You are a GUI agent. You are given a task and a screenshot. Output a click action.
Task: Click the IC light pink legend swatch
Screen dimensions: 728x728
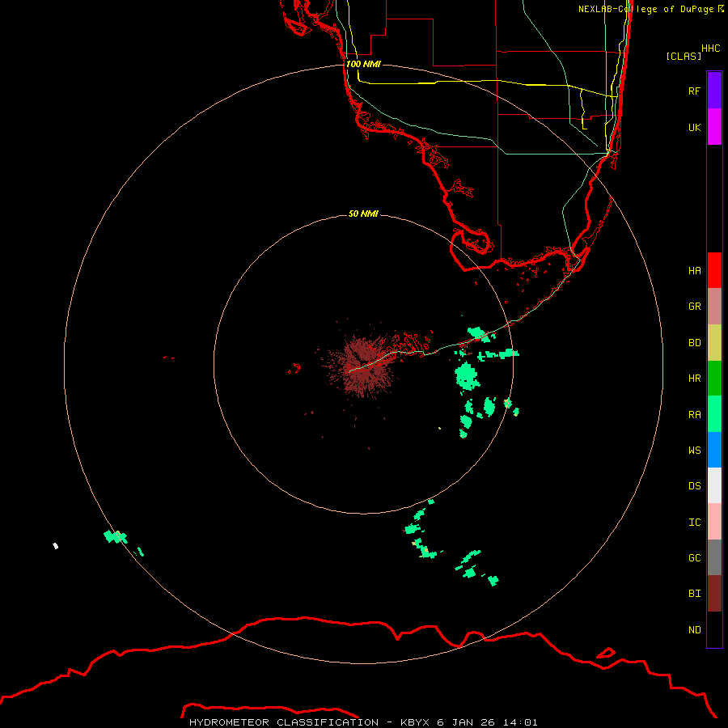tap(714, 522)
